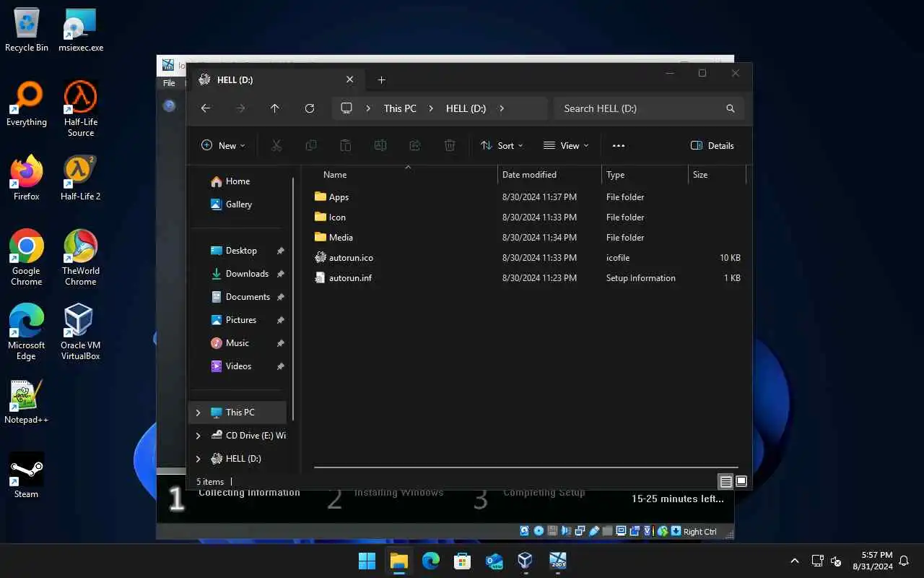This screenshot has width=924, height=578.
Task: Unpin Desktop from quick access
Action: point(281,251)
